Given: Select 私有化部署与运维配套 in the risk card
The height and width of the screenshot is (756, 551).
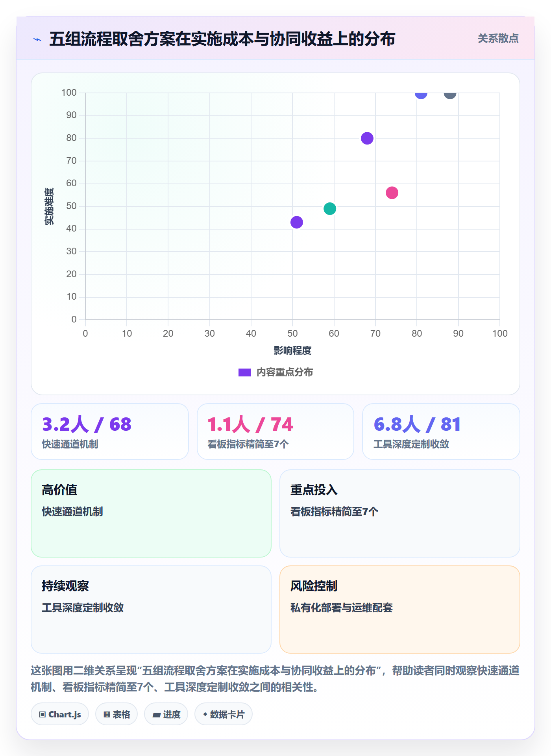Looking at the screenshot, I should pyautogui.click(x=342, y=608).
